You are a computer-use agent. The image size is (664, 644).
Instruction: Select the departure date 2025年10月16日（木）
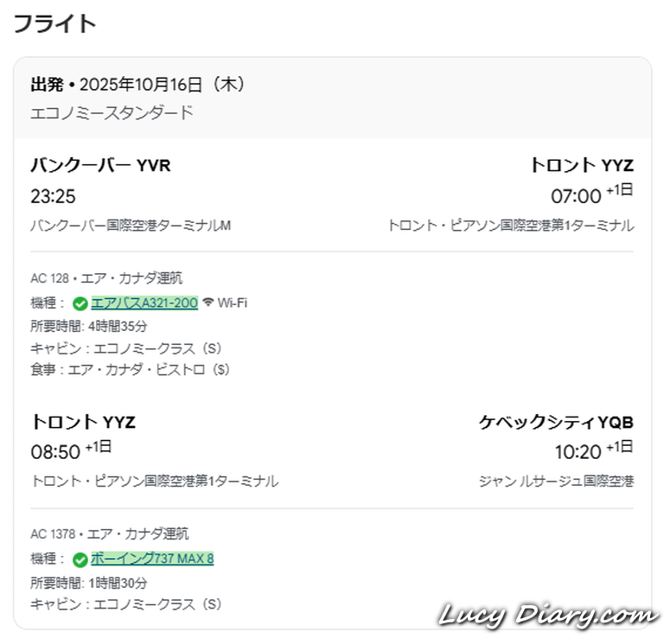(162, 85)
